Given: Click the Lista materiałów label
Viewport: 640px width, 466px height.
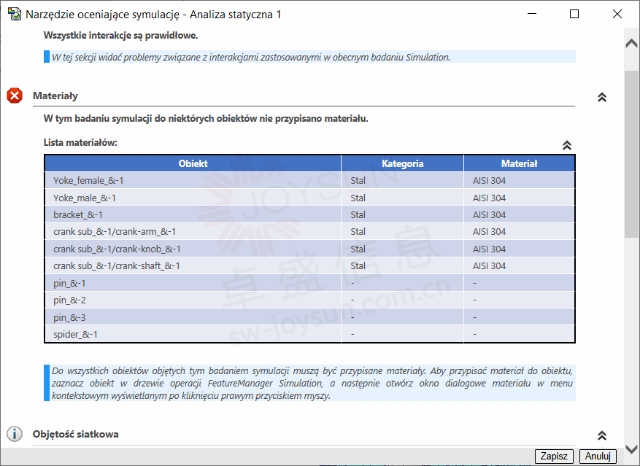Looking at the screenshot, I should click(x=80, y=143).
